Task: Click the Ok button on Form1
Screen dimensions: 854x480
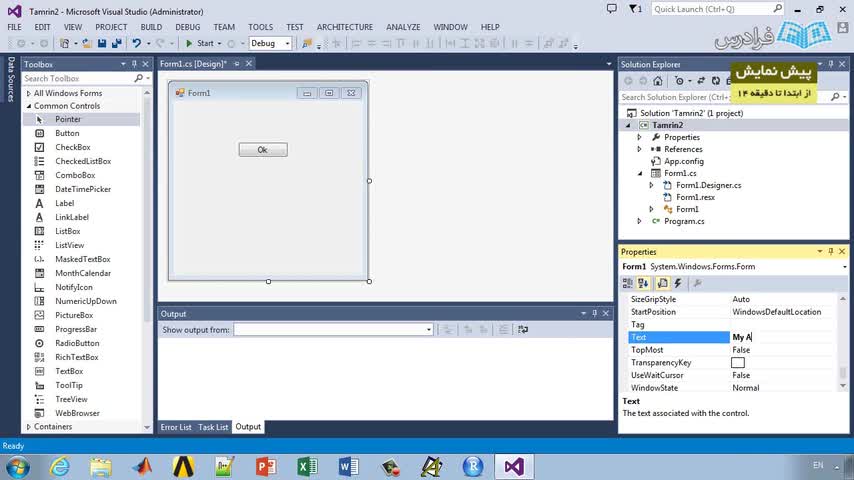Action: [x=263, y=149]
